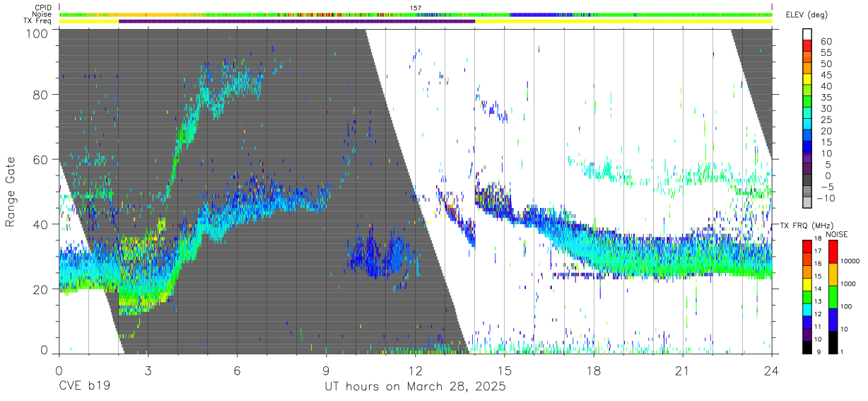Click the 10000 label on noise scale
This screenshot has width=868, height=401.
[x=850, y=261]
